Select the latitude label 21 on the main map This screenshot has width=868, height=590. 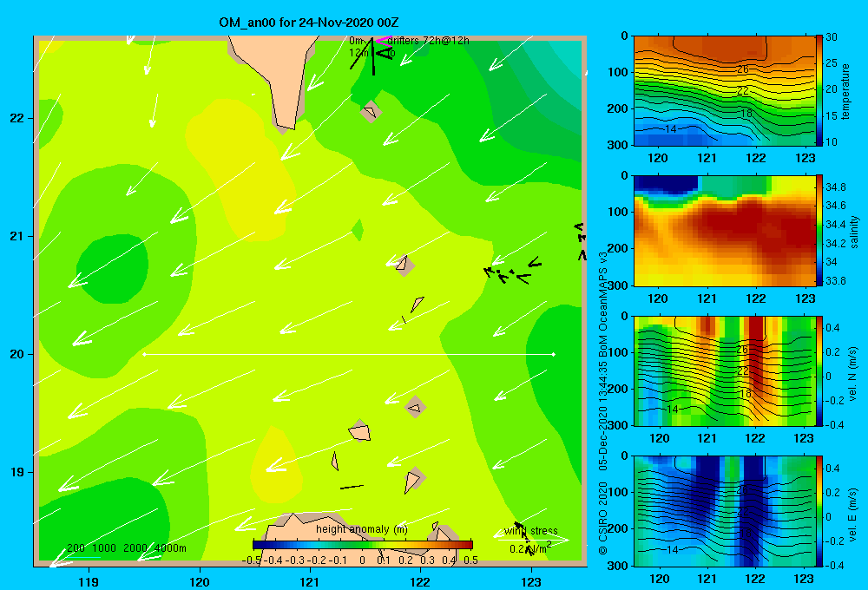(16, 236)
